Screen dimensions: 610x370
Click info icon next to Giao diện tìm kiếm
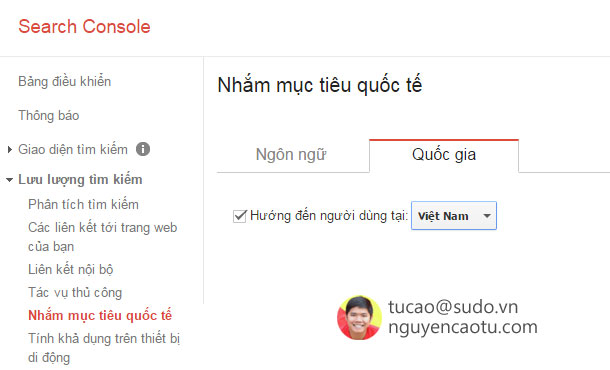point(143,149)
